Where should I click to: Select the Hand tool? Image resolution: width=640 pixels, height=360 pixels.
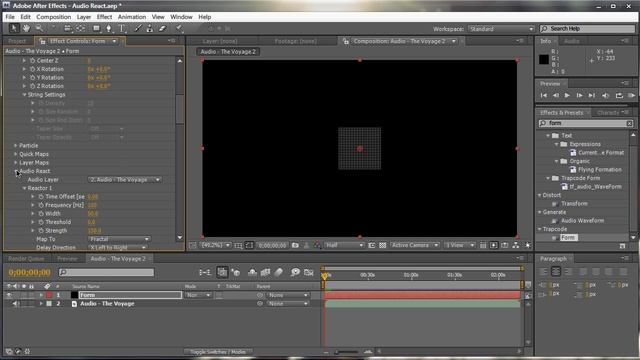coord(27,28)
